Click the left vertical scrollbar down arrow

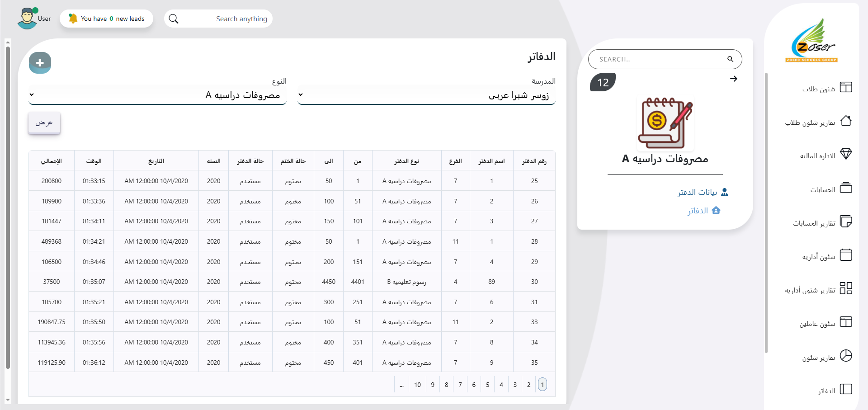tap(8, 400)
